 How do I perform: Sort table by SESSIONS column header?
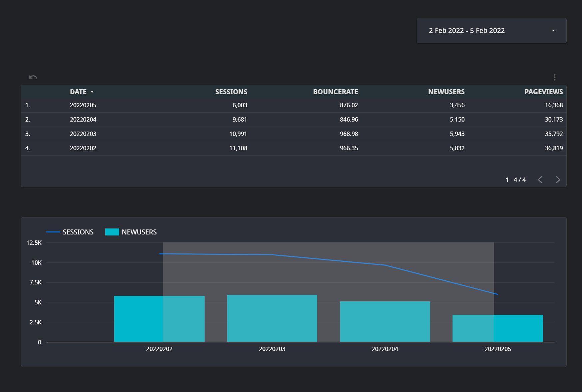tap(231, 92)
